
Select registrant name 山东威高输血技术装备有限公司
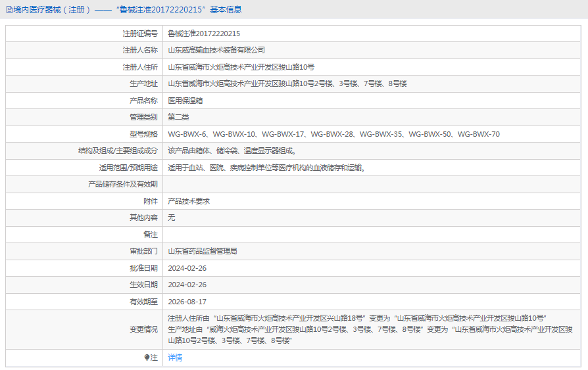[x=216, y=50]
